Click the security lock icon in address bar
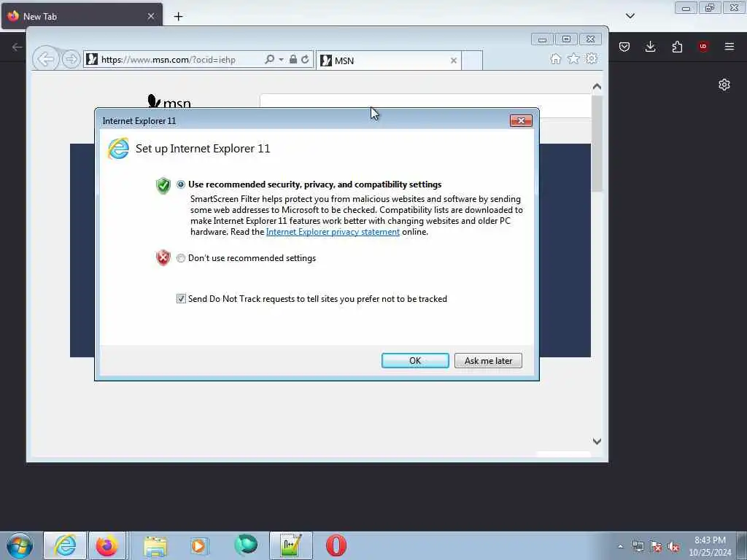 coord(293,60)
